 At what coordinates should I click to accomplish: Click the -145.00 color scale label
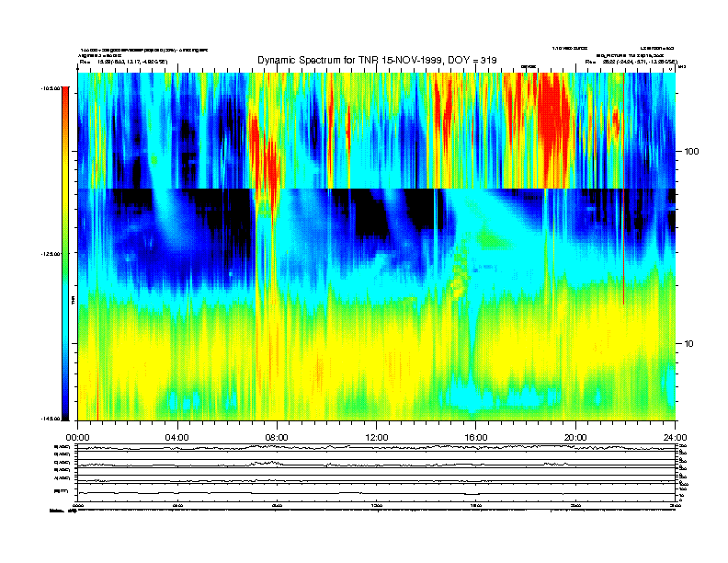click(x=51, y=419)
